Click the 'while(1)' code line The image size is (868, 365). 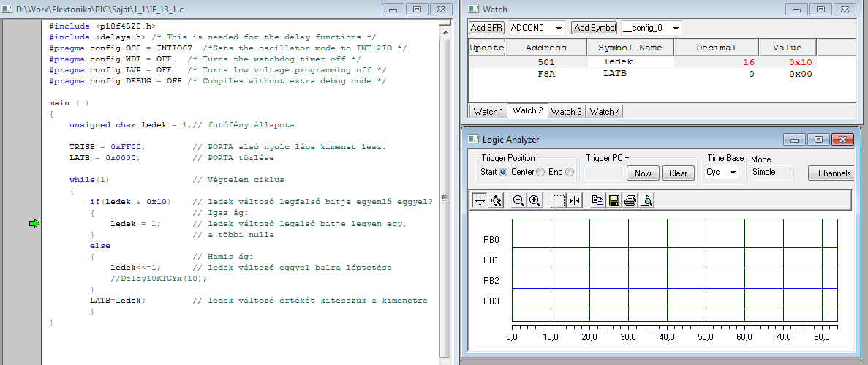click(x=89, y=180)
